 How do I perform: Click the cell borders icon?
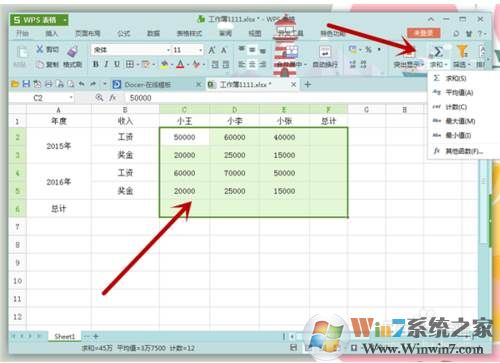[130, 64]
